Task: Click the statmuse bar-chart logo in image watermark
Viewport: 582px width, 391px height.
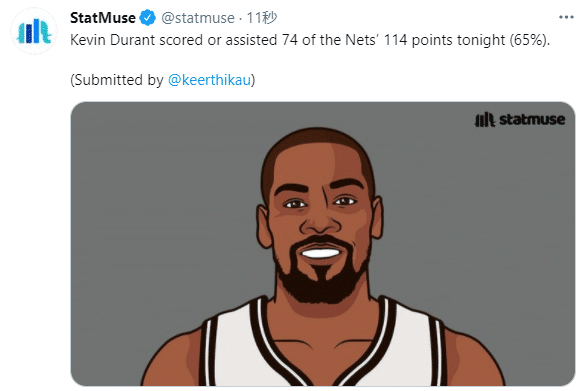Action: (x=484, y=120)
